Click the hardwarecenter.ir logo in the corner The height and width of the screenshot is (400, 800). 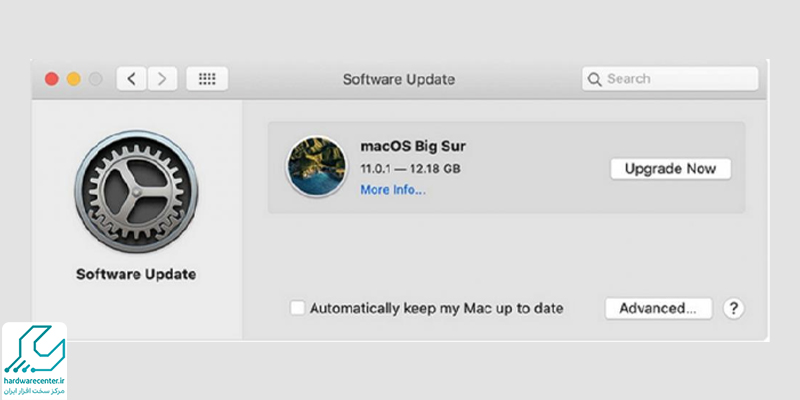[34, 361]
